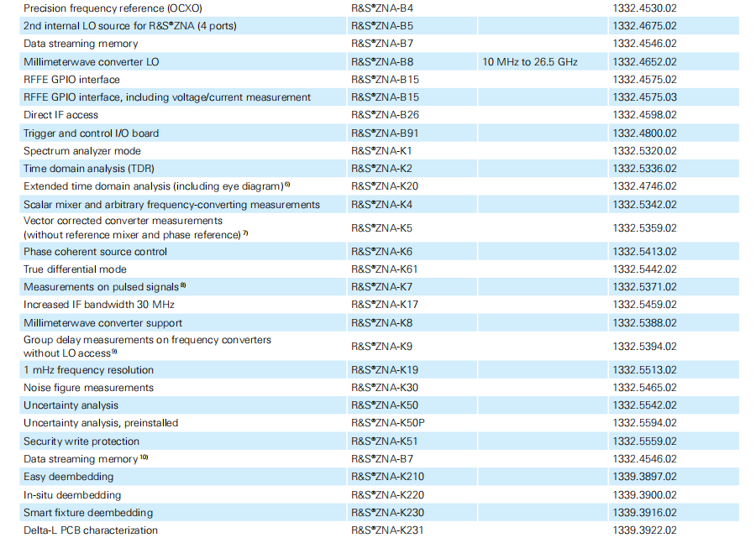Image resolution: width=756 pixels, height=538 pixels.
Task: Click the R&S ZNA-B91 designation
Action: pos(385,133)
